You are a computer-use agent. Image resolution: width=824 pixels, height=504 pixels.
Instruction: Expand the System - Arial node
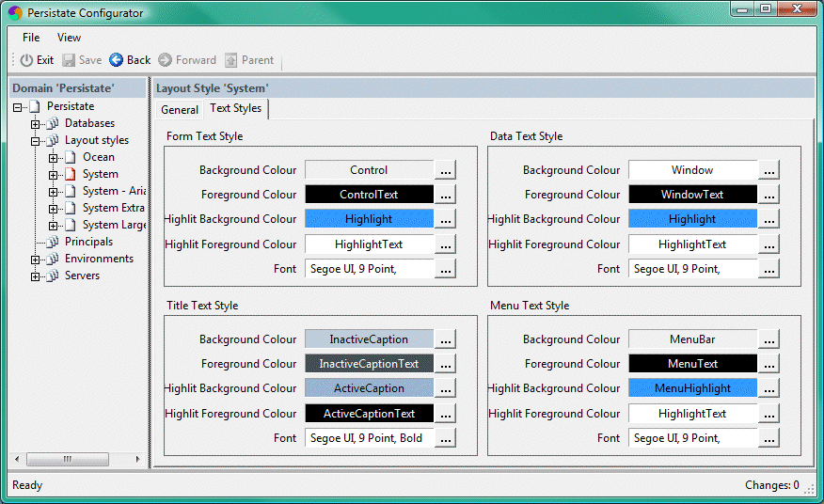coord(53,192)
